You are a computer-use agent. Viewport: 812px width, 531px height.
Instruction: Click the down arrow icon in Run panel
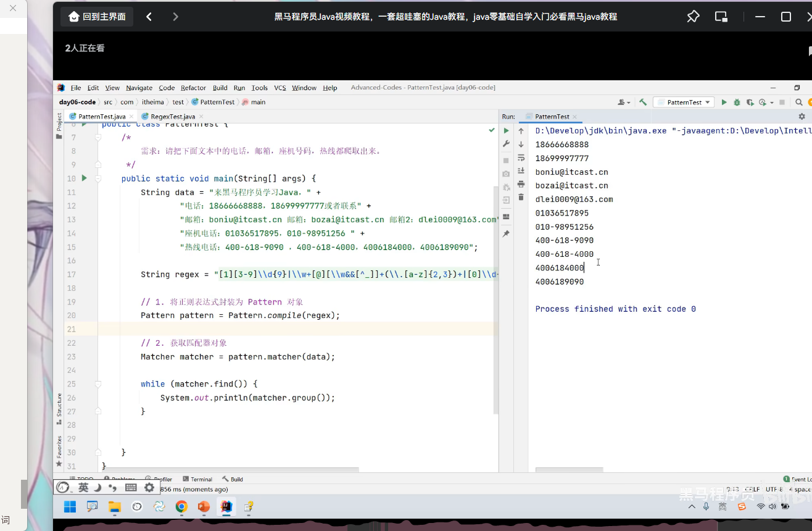click(521, 144)
